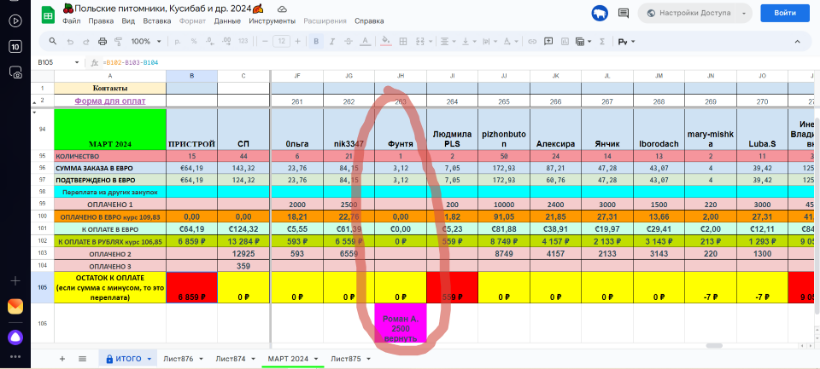The image size is (820, 369).
Task: Open the text color picker
Action: point(366,41)
